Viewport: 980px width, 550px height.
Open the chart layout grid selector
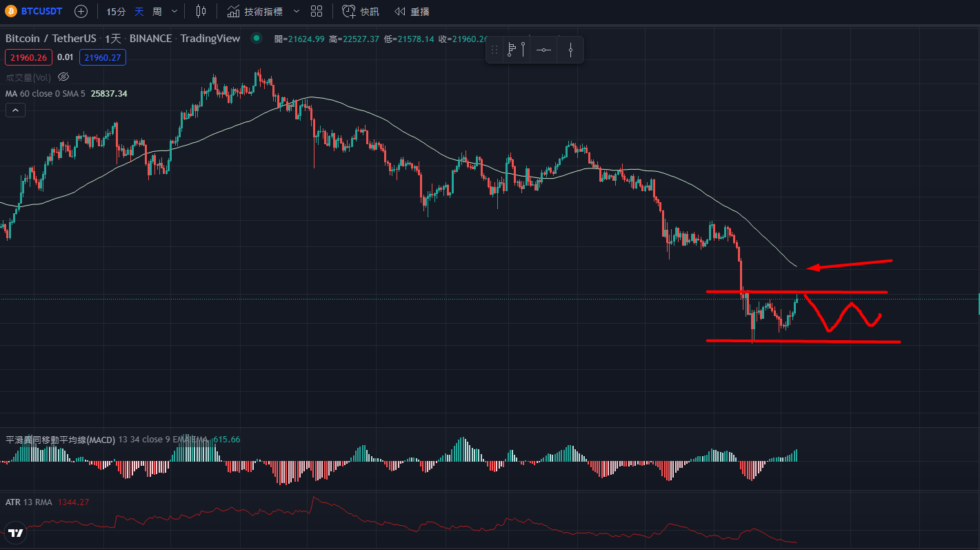pyautogui.click(x=317, y=11)
